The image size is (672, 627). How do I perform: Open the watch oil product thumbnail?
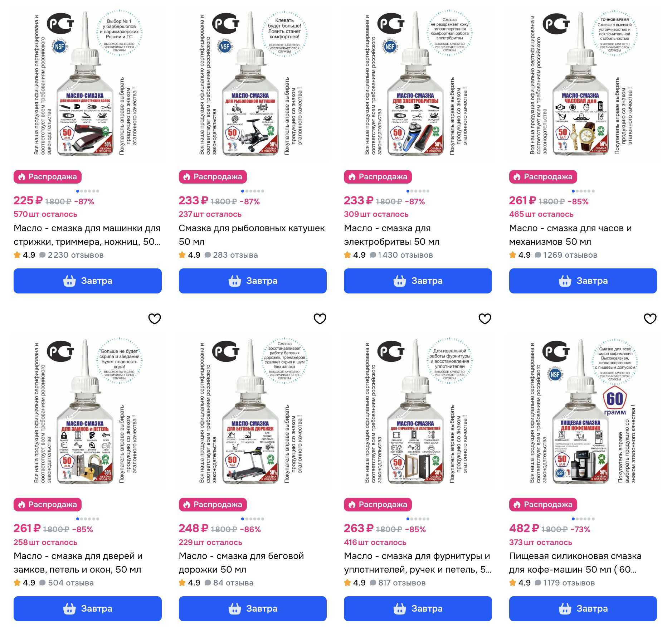tap(583, 84)
